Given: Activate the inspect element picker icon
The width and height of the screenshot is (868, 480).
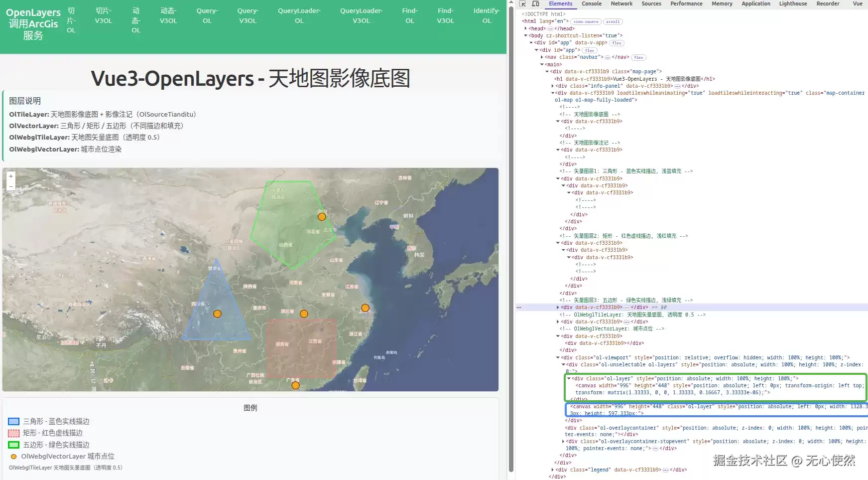Looking at the screenshot, I should click(522, 3).
